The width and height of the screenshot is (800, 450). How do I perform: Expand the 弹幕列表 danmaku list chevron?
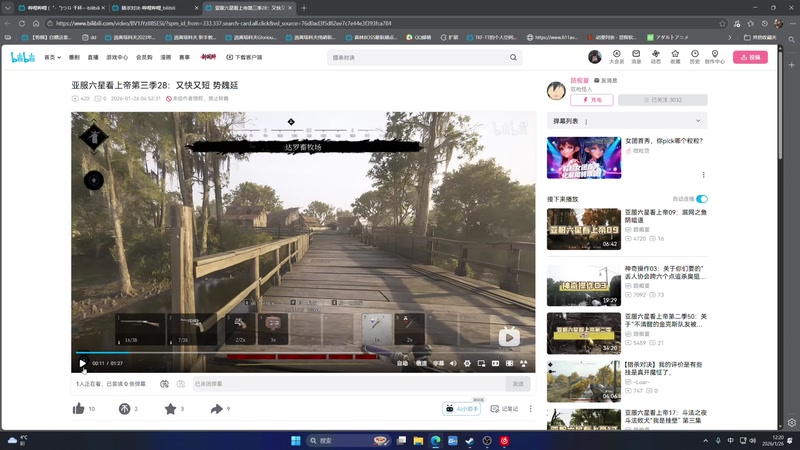[698, 121]
